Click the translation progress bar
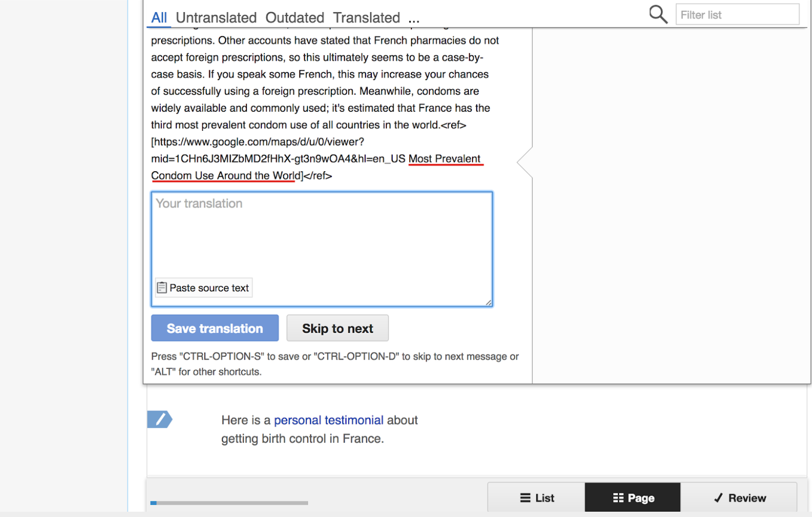Viewport: 812px width, 517px height. coord(229,503)
